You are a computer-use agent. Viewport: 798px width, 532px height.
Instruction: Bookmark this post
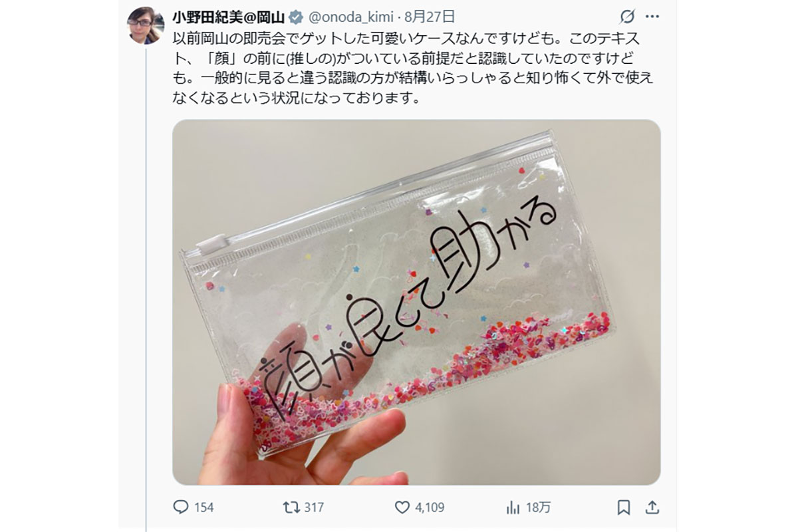[623, 507]
